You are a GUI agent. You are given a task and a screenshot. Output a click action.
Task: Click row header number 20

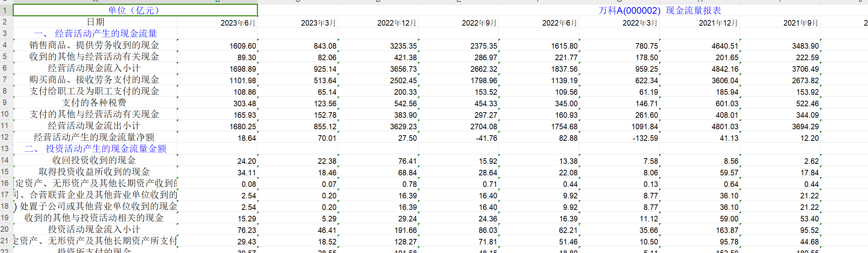pyautogui.click(x=5, y=229)
